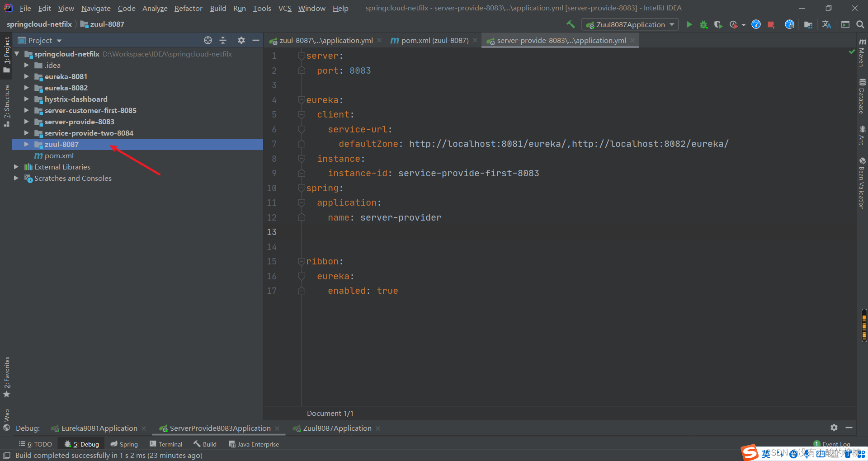The width and height of the screenshot is (868, 461).
Task: Click the file inspection checkmark indicator
Action: (x=852, y=52)
